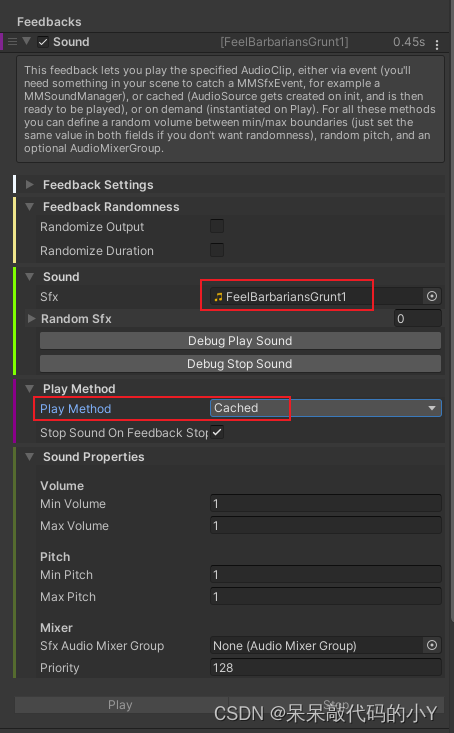Disable the Sound feedback active checkbox
454x733 pixels.
(43, 42)
